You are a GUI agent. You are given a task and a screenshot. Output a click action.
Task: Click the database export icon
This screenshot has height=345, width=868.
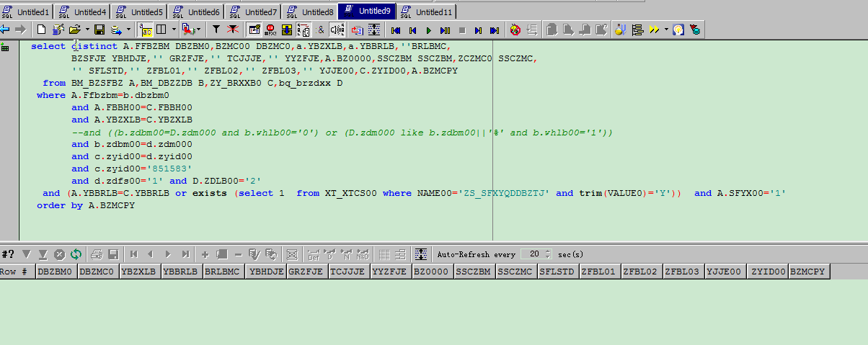tap(116, 30)
